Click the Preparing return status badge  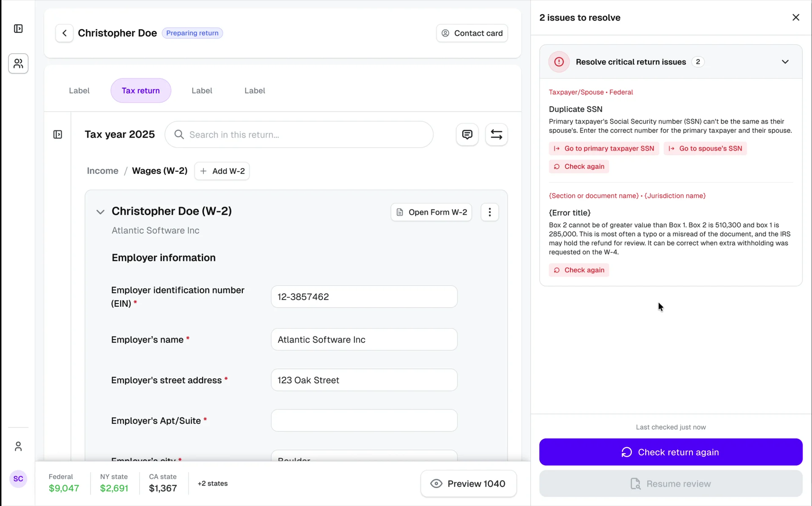pos(192,33)
